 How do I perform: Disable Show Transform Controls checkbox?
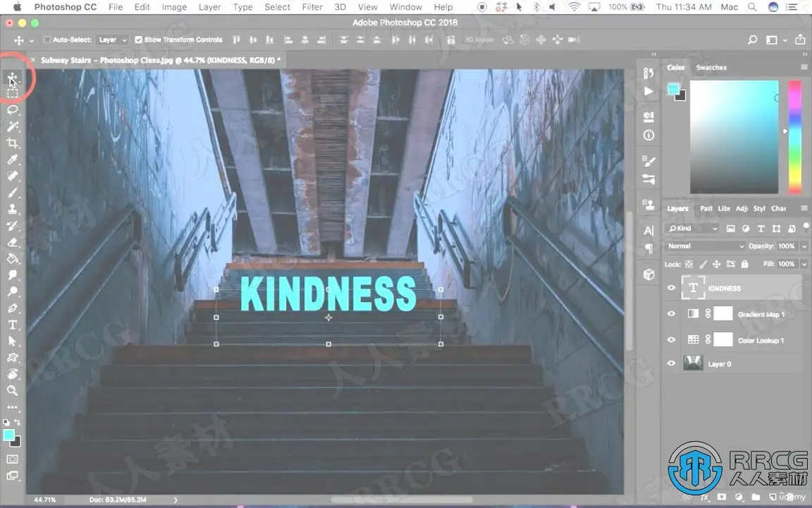pyautogui.click(x=138, y=40)
